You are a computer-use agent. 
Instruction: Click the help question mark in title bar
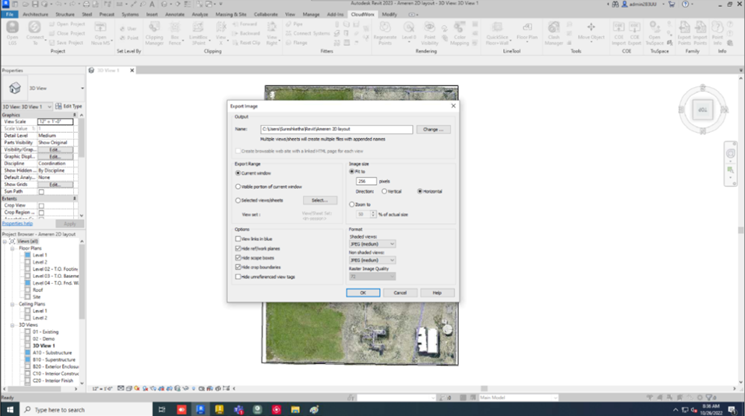[x=685, y=4]
